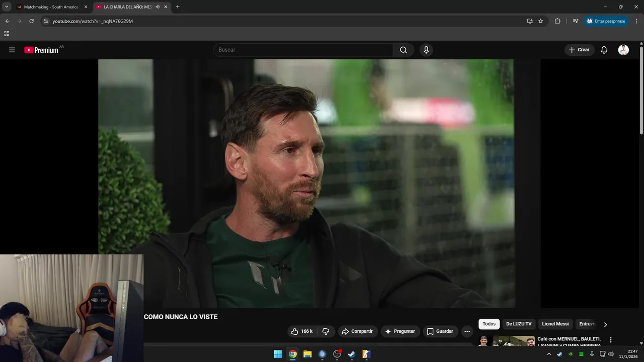Click the Compartir share button
644x362 pixels.
[x=357, y=331]
